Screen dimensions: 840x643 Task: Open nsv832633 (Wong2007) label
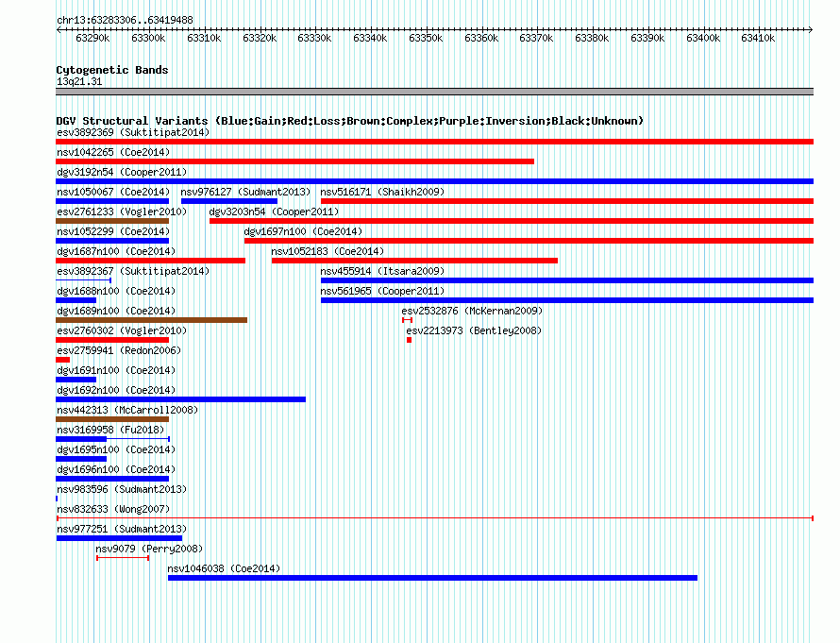point(113,509)
